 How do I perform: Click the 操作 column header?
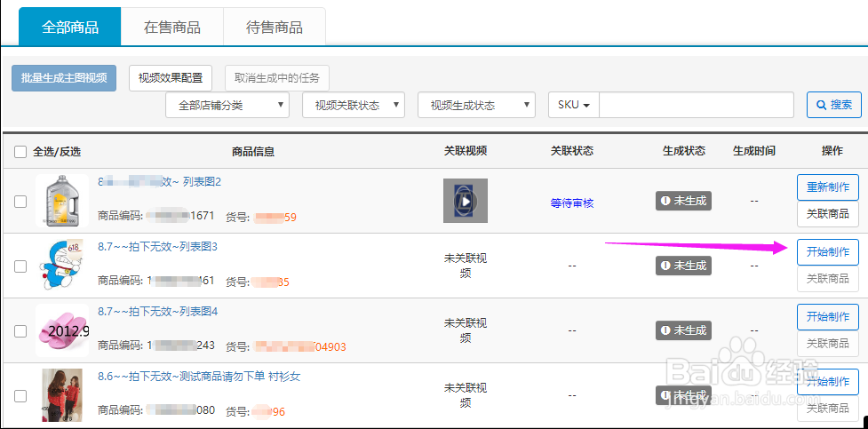832,151
